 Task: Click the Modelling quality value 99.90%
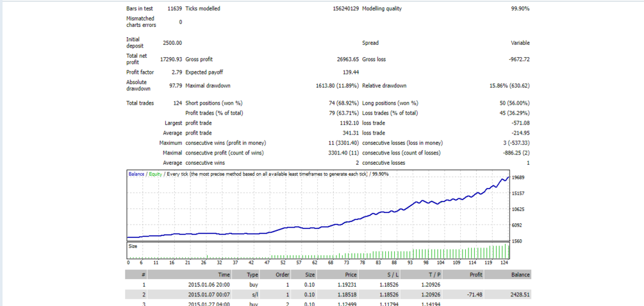(521, 8)
